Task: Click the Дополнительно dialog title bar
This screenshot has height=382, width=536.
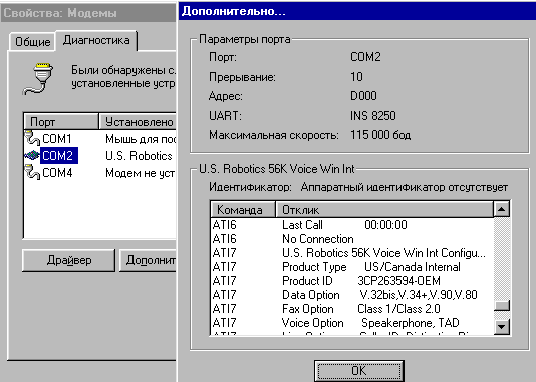Action: tap(357, 11)
